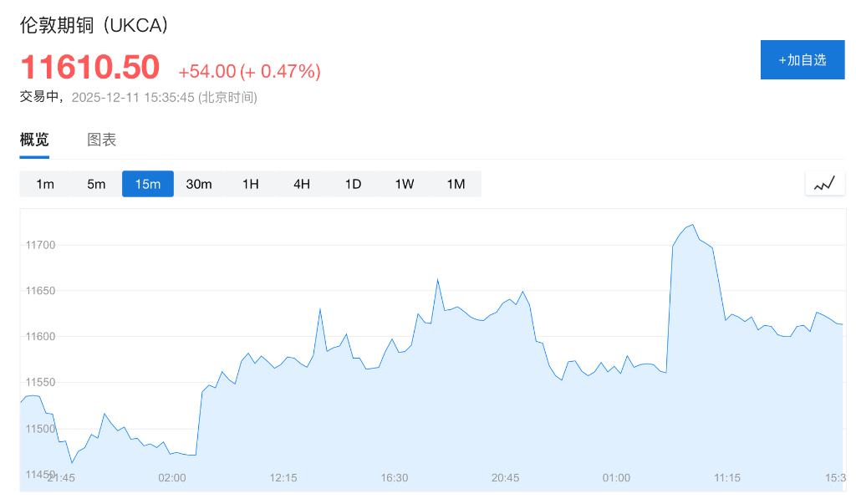Set chart period to 1W
The height and width of the screenshot is (504, 856).
pyautogui.click(x=405, y=184)
